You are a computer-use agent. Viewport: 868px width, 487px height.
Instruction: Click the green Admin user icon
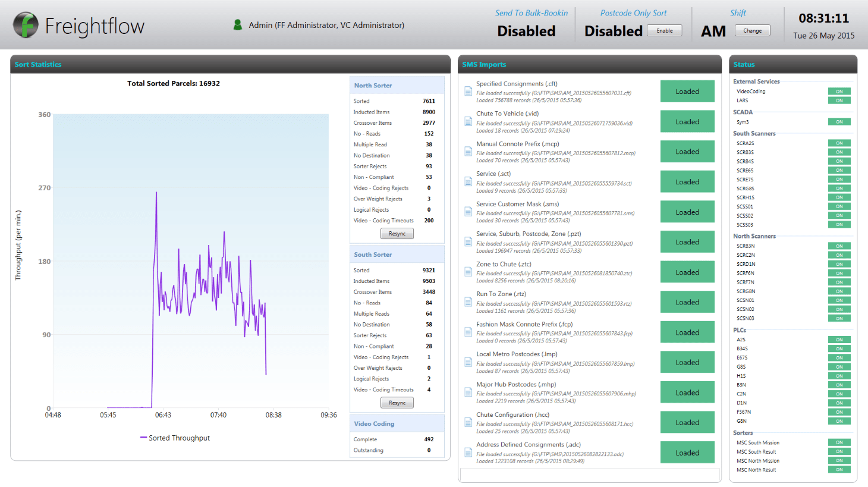point(237,24)
